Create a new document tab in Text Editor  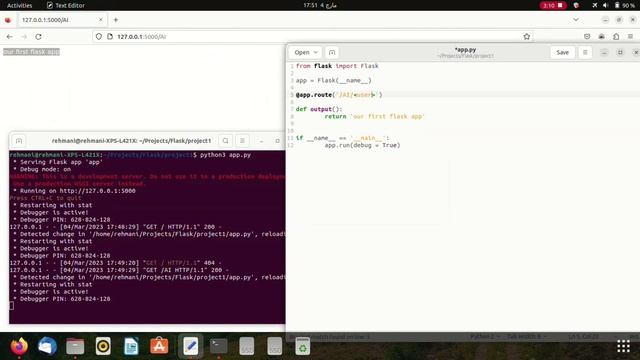click(332, 52)
